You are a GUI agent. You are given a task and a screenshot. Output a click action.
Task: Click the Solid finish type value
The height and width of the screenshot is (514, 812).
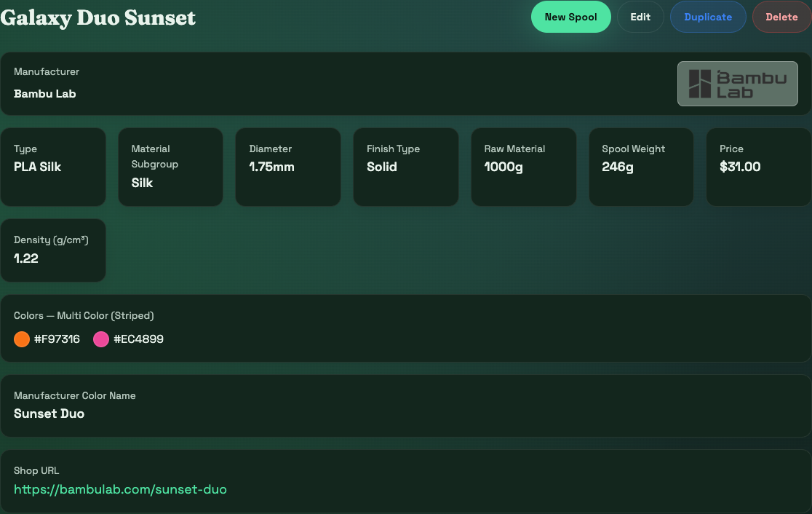[x=382, y=167]
